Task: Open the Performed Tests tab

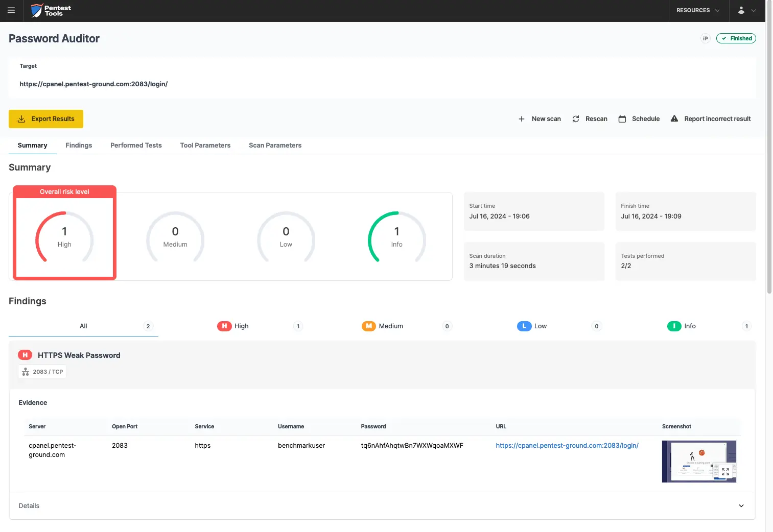Action: [136, 146]
